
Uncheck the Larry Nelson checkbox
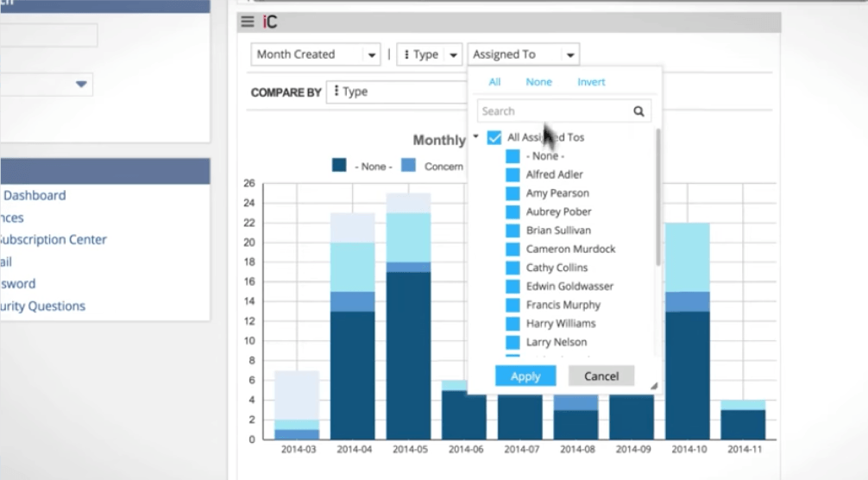[513, 342]
